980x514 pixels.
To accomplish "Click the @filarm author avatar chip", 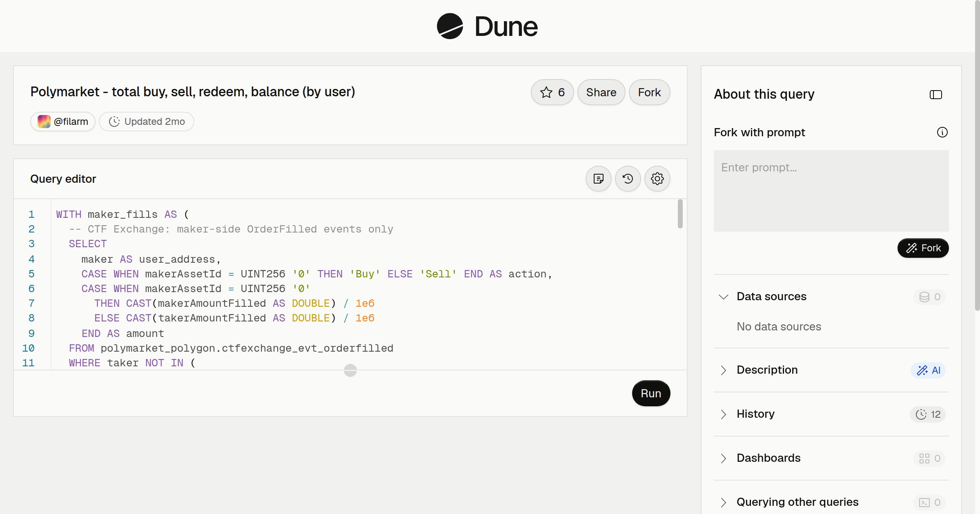I will point(63,122).
